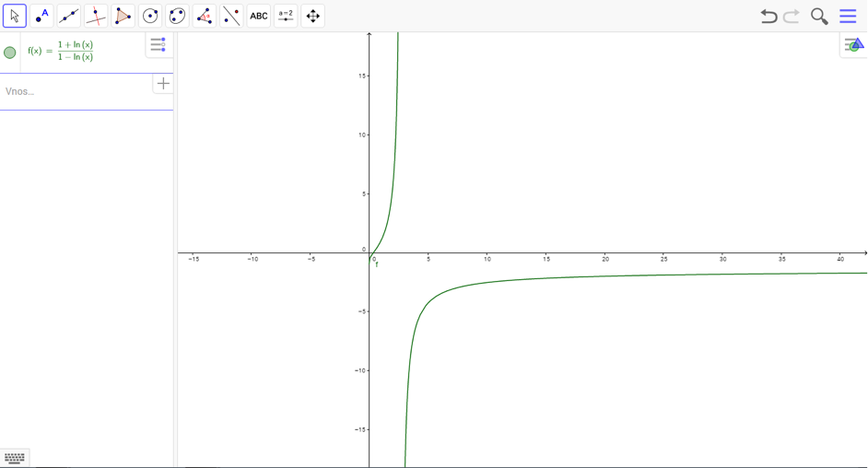The image size is (868, 468).
Task: Select the Point tool
Action: 41,16
